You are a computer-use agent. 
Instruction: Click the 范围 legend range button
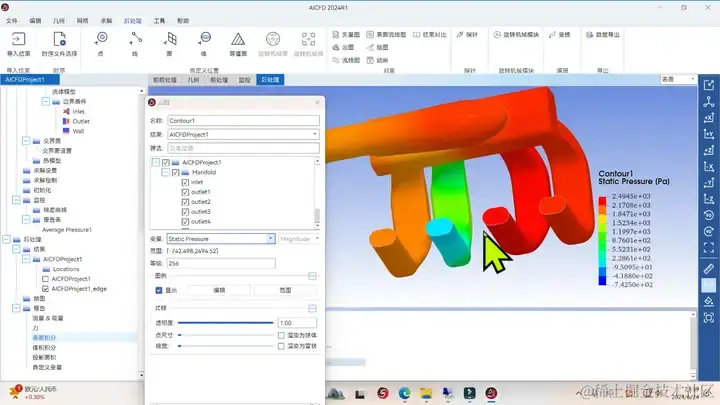(x=285, y=290)
